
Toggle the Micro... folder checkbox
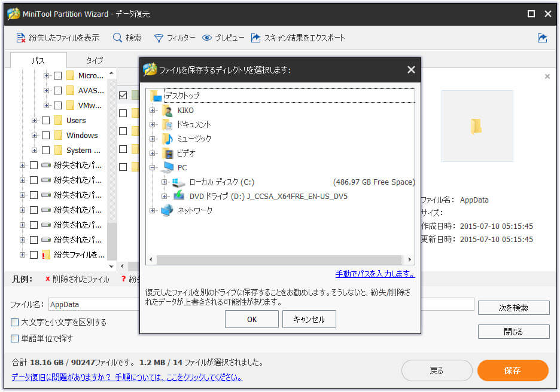coord(58,76)
